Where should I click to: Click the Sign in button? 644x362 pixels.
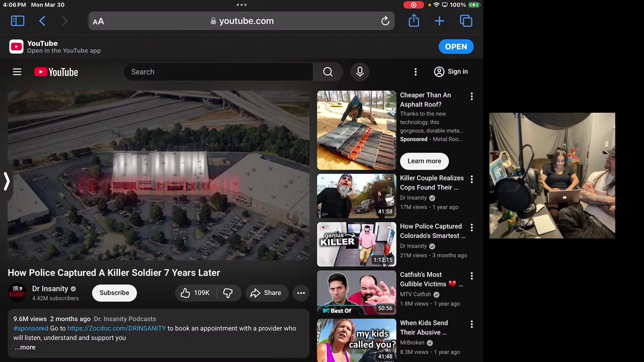tap(451, 72)
